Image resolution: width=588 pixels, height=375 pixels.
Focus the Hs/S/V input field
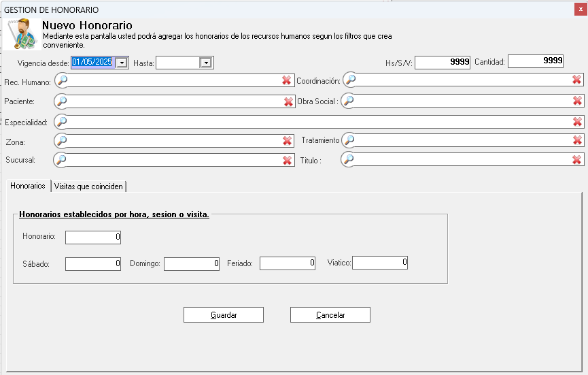pos(442,62)
